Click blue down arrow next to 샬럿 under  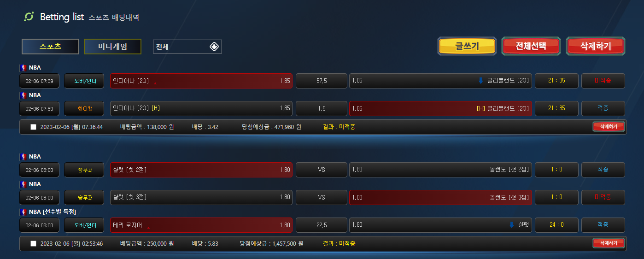click(511, 225)
